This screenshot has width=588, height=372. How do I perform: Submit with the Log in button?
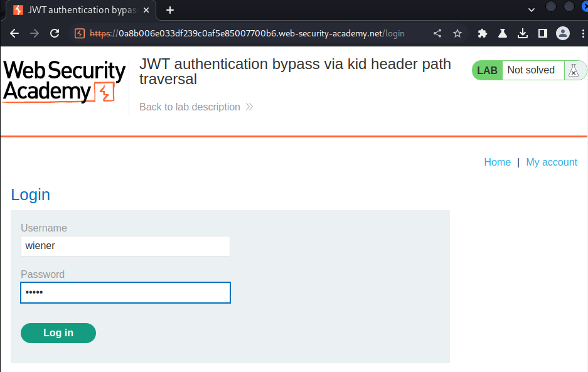pyautogui.click(x=58, y=333)
